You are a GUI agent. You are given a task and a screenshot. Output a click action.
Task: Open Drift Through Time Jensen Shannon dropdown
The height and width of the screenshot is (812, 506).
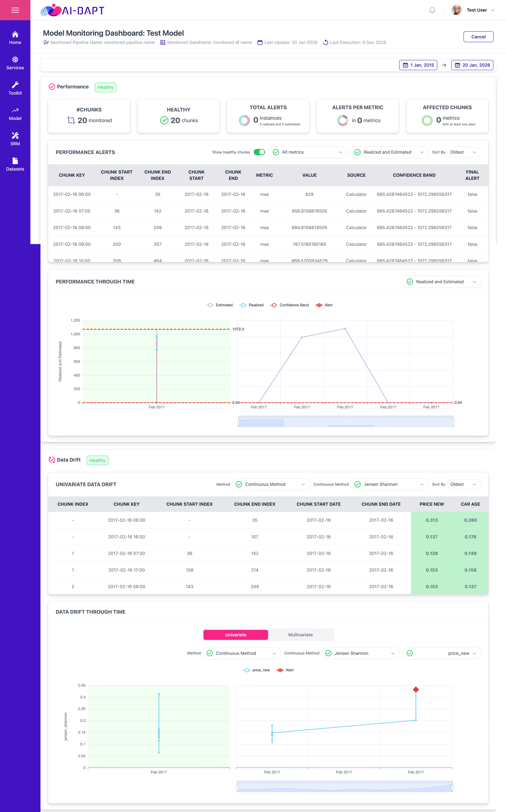pos(360,653)
